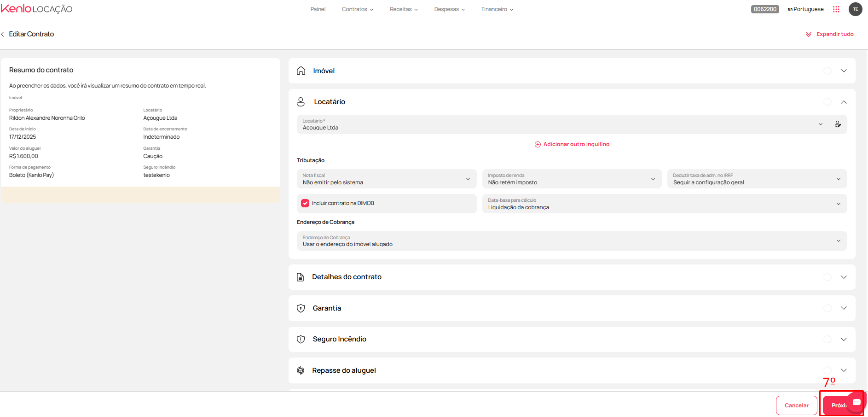Image resolution: width=868 pixels, height=417 pixels.
Task: Click the back arrow beside Editar Contrato
Action: point(3,34)
